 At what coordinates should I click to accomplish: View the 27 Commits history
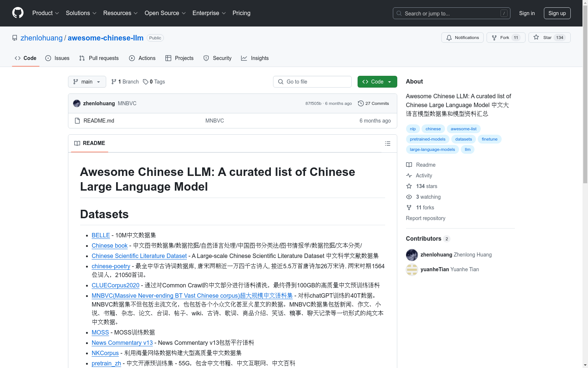point(373,103)
